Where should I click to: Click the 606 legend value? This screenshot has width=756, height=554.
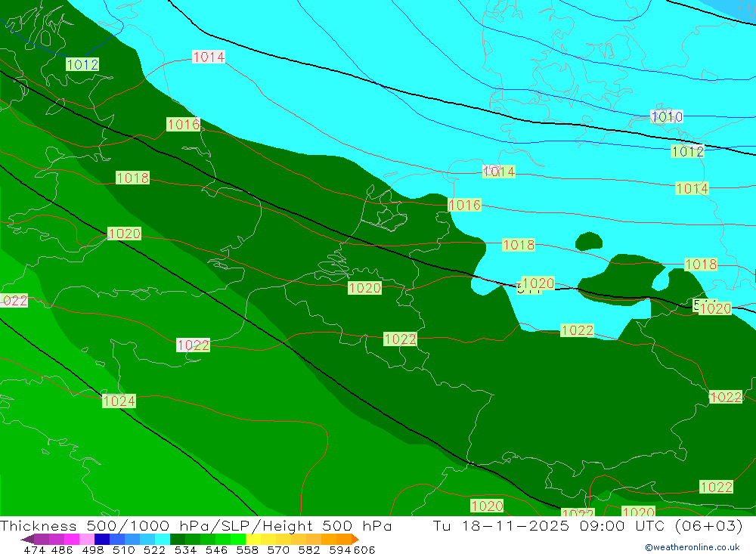coord(364,549)
